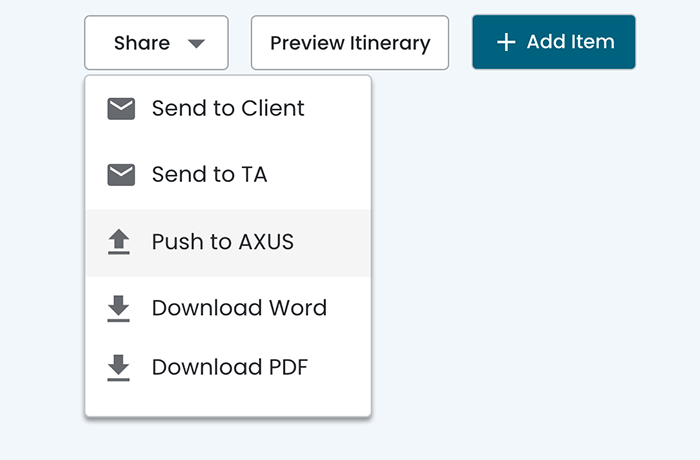Image resolution: width=700 pixels, height=460 pixels.
Task: Open the Preview Itinerary button
Action: point(349,43)
